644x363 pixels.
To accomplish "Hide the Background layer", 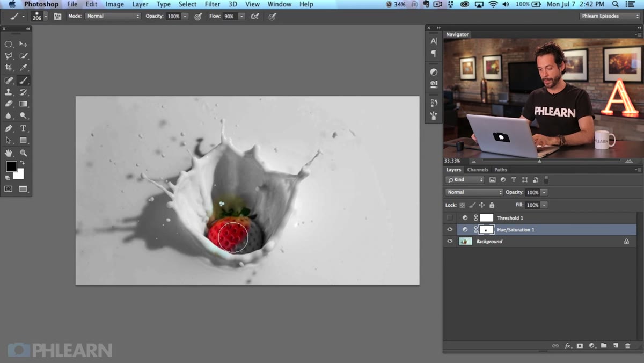I will 450,242.
